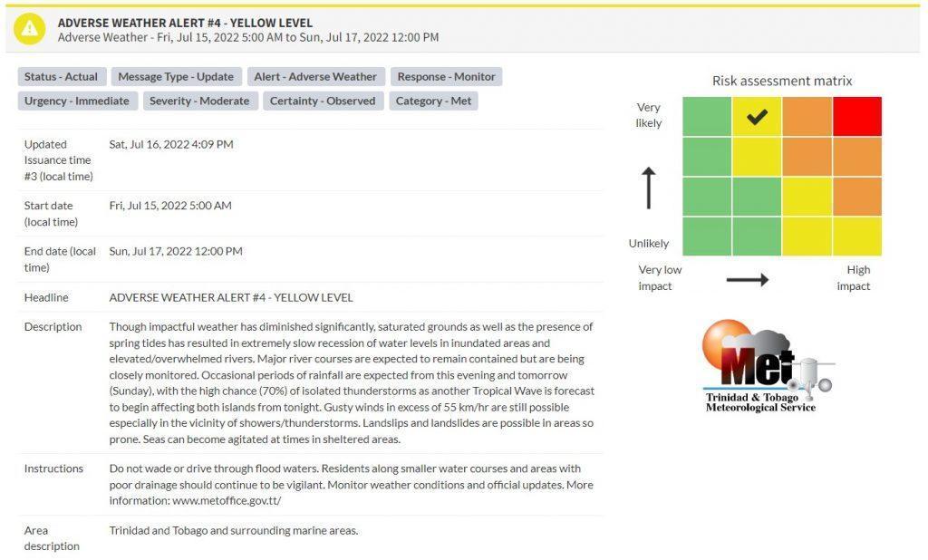
Task: Click the Very likely axis label
Action: point(649,115)
